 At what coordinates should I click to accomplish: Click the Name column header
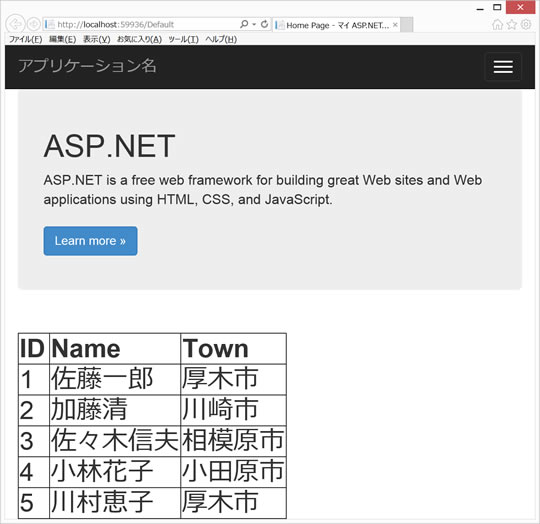(115, 348)
